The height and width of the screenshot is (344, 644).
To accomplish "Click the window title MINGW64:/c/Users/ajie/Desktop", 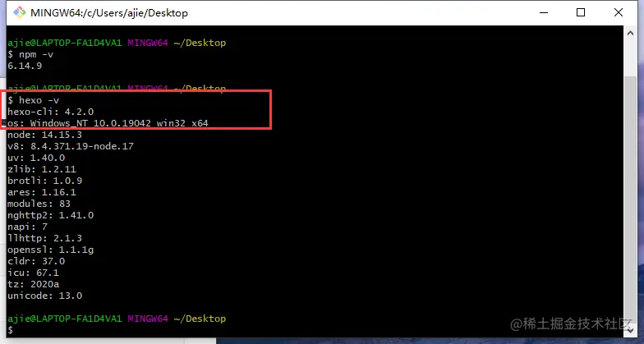I will [108, 13].
